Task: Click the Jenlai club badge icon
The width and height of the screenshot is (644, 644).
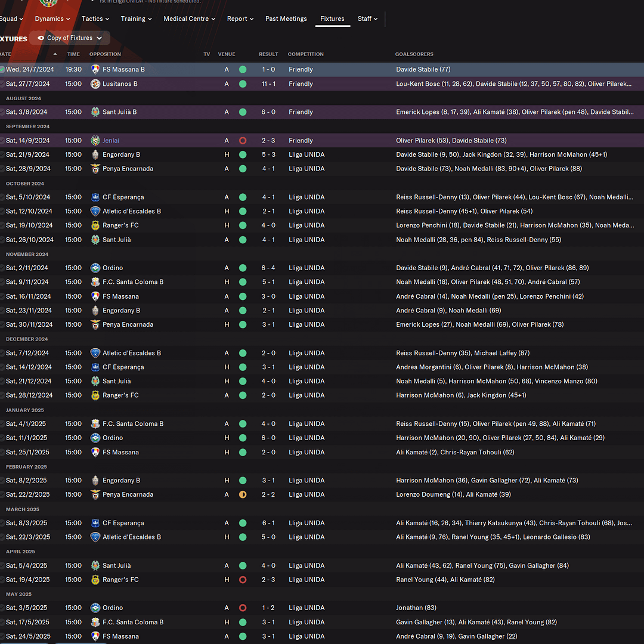Action: click(95, 141)
